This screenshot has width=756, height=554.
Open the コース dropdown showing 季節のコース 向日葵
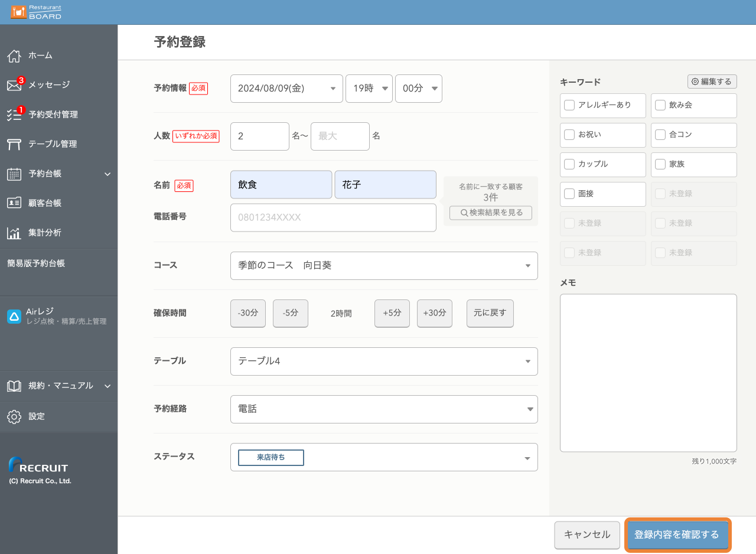384,266
